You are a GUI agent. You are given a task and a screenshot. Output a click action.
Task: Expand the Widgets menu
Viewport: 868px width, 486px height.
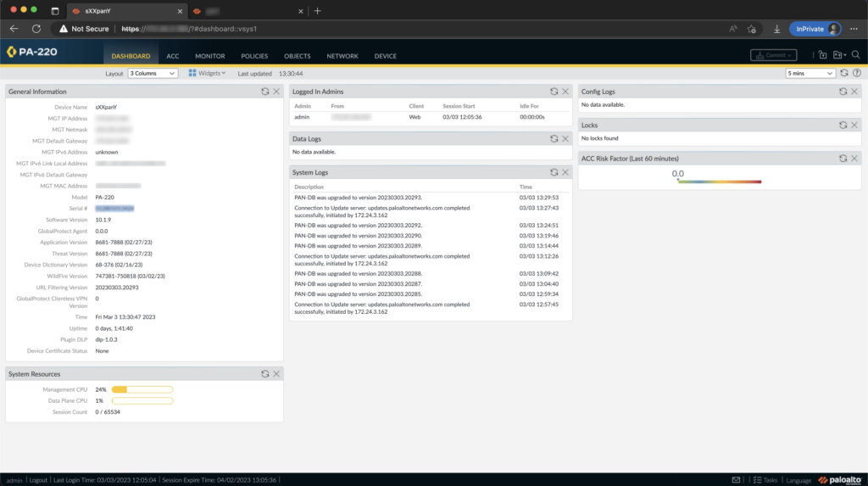click(x=207, y=73)
